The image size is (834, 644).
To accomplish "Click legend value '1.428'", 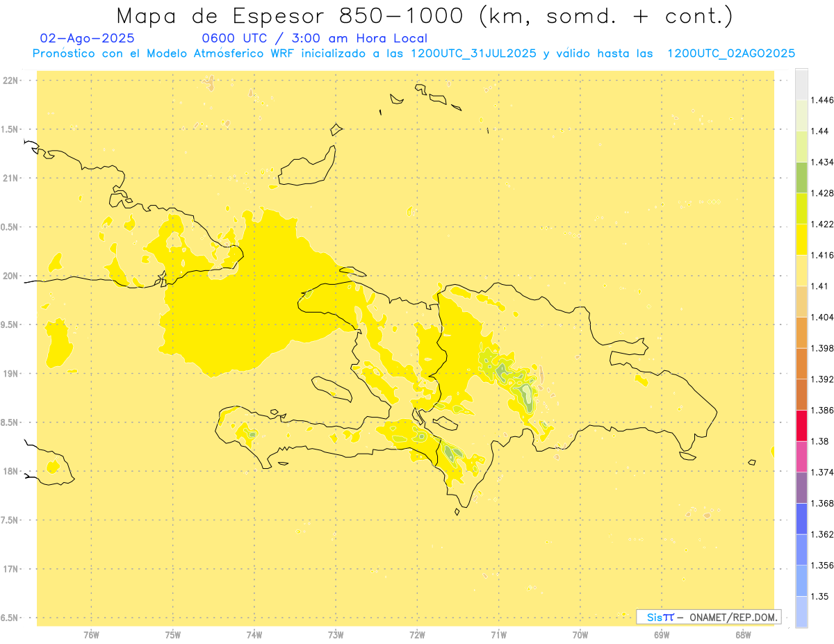I will point(821,193).
